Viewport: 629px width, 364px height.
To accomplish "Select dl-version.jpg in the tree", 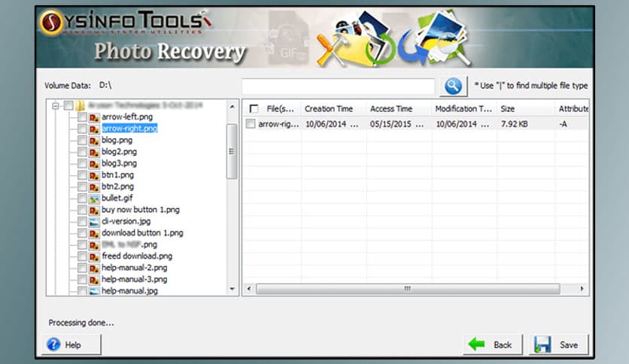I will pos(126,221).
